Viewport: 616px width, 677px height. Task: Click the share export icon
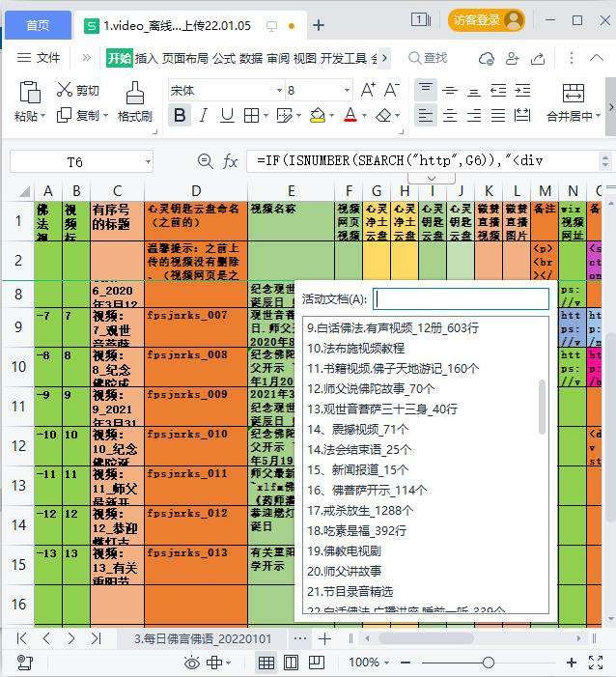(538, 58)
